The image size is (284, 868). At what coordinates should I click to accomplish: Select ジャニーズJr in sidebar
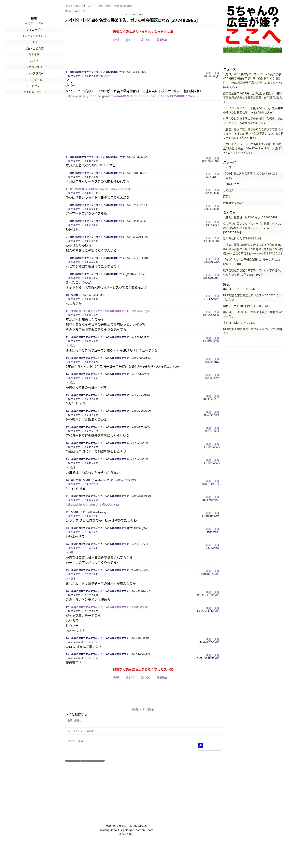(x=34, y=30)
